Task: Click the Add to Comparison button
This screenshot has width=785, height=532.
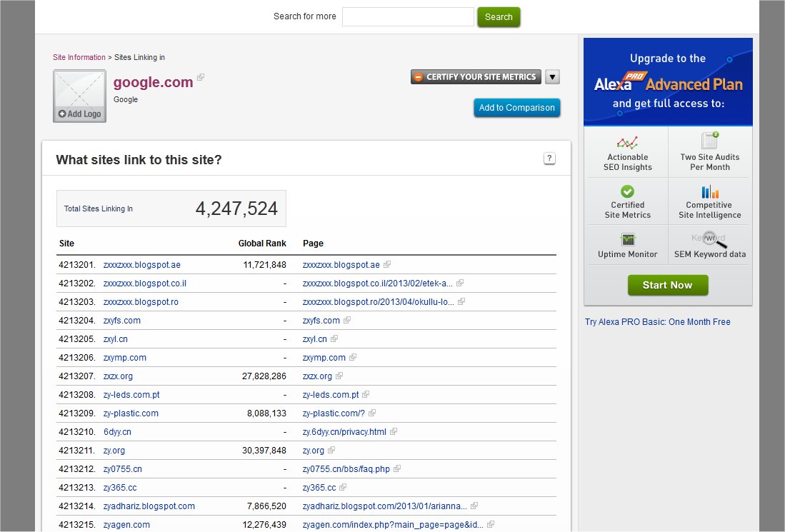Action: point(516,108)
